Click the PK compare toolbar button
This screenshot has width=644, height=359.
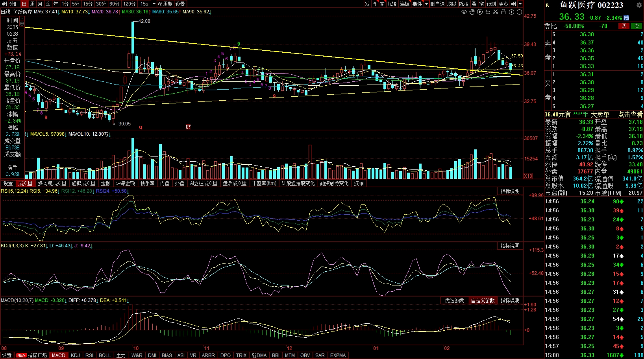point(375,4)
